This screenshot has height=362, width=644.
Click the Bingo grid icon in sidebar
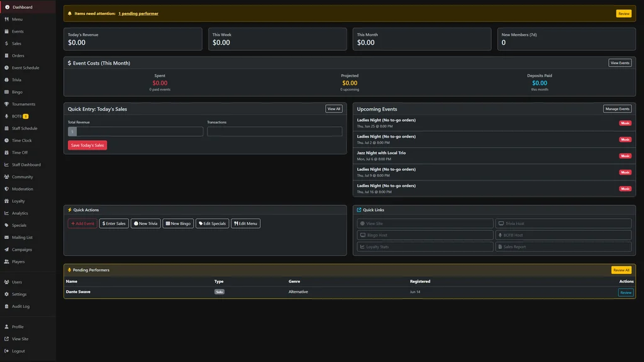click(6, 92)
